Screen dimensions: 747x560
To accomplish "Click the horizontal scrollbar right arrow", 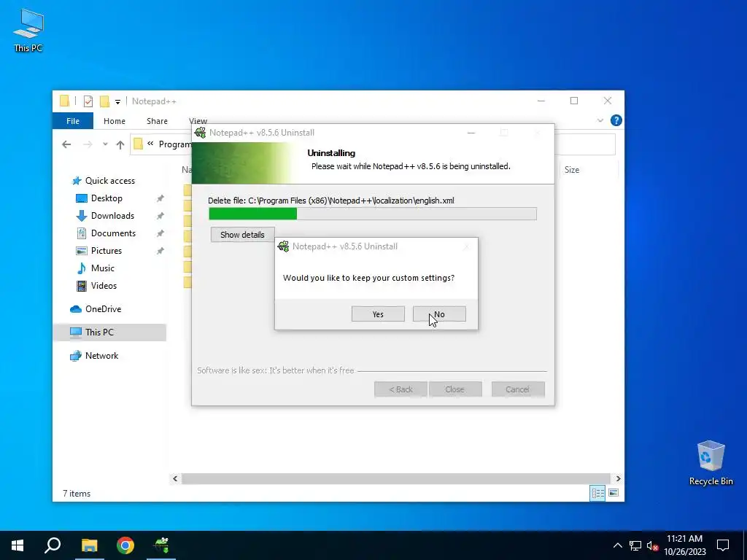I will point(619,478).
